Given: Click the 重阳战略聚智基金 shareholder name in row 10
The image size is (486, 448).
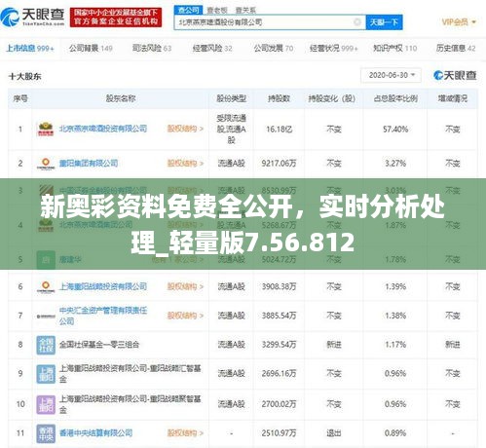Looking at the screenshot, I should pos(130,404).
